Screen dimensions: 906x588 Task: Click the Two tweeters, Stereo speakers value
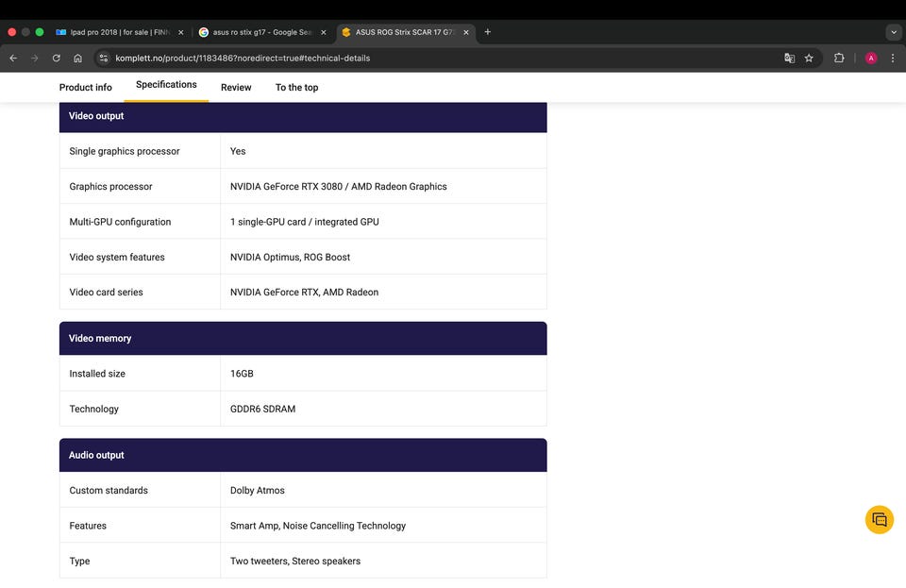pos(295,561)
